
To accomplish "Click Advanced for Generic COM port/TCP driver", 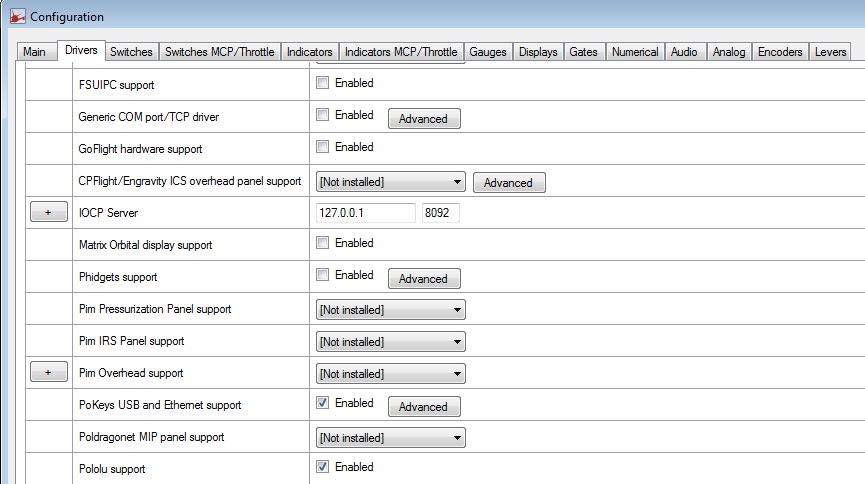I will (x=424, y=118).
